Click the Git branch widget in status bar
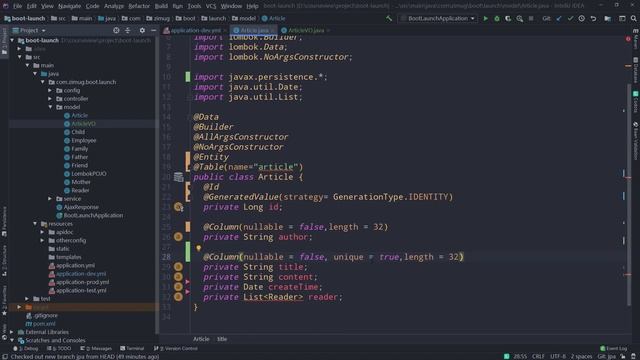This screenshot has height=360, width=640. (606, 356)
